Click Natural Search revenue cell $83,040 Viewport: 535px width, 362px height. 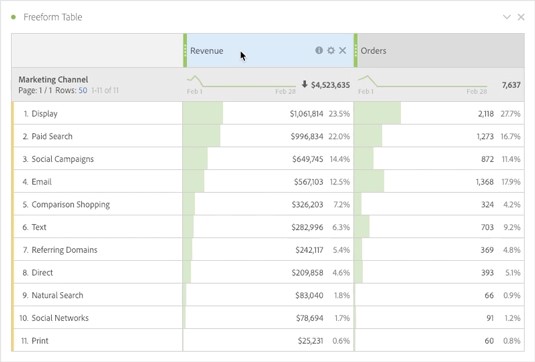[309, 295]
